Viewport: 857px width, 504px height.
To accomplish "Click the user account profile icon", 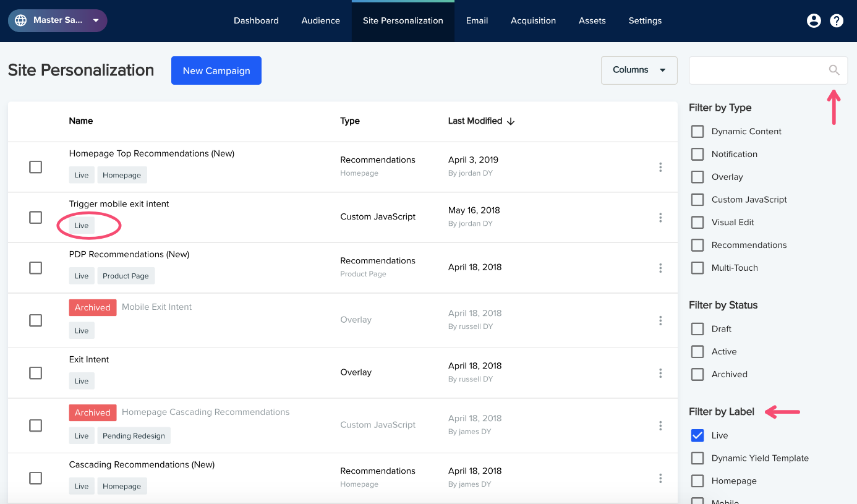I will tap(814, 21).
